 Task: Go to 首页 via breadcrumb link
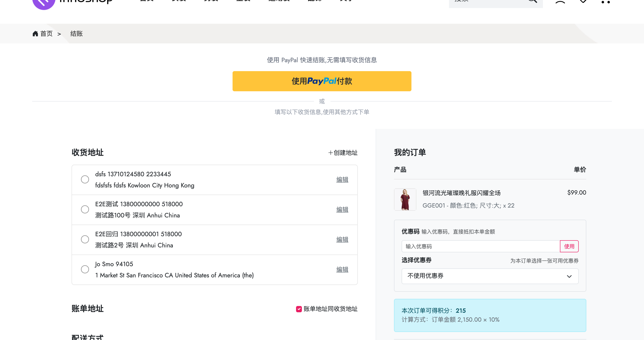point(47,34)
